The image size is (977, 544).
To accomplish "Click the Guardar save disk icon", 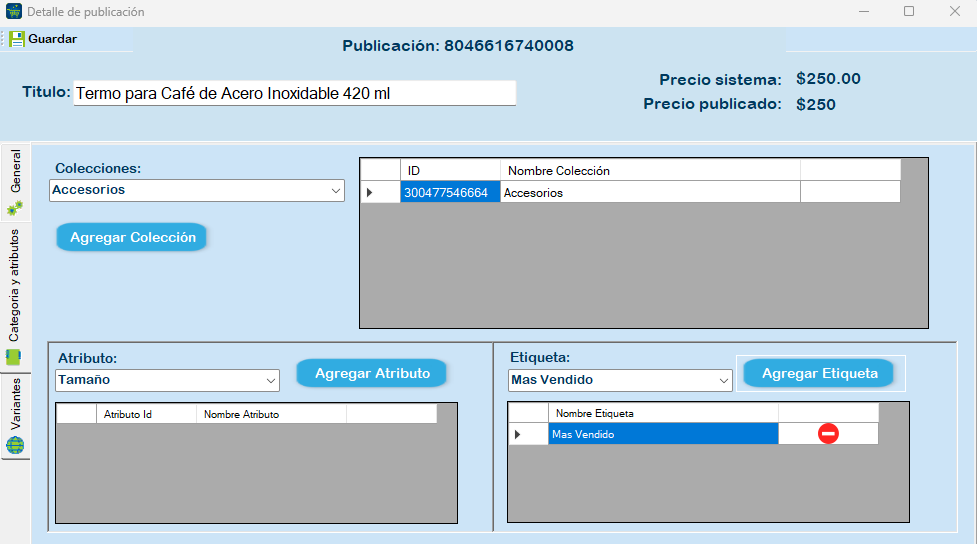I will (17, 39).
